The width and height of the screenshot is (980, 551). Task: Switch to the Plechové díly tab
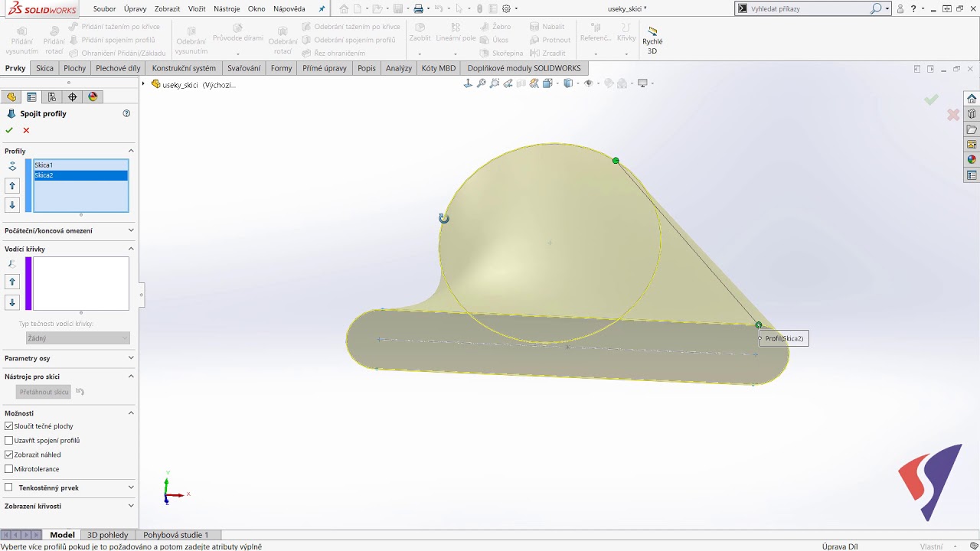(118, 68)
